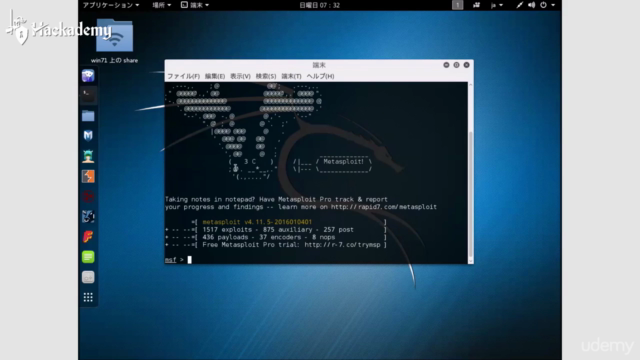Click the metasploit v4.11.5-2016010401 version text

(257, 222)
